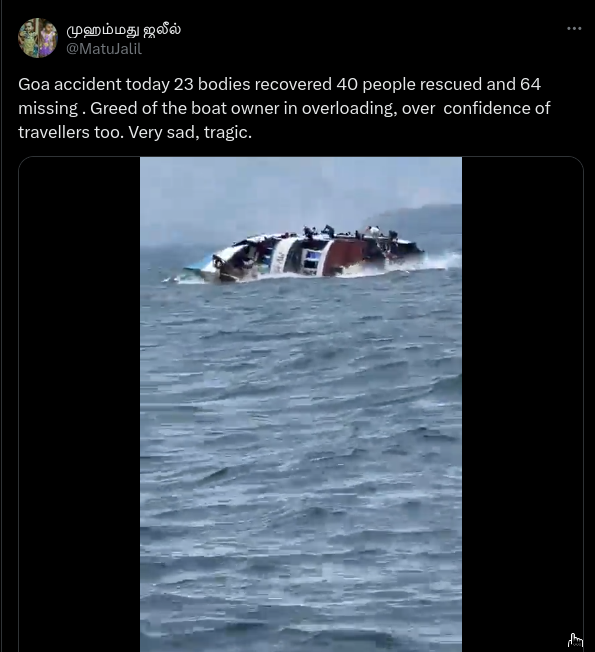Click the black bar right of the video
The height and width of the screenshot is (652, 595).
[522, 404]
